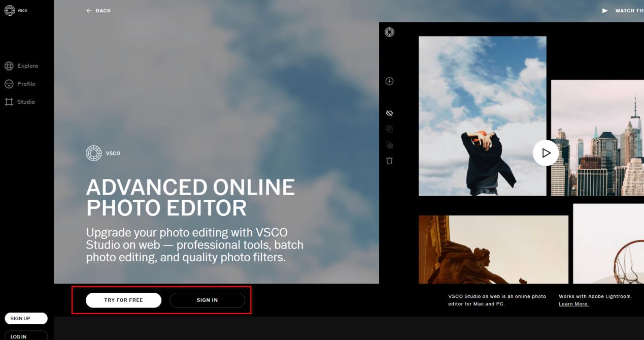Image resolution: width=644 pixels, height=340 pixels.
Task: Click the TRY FOR FREE button
Action: (x=123, y=300)
